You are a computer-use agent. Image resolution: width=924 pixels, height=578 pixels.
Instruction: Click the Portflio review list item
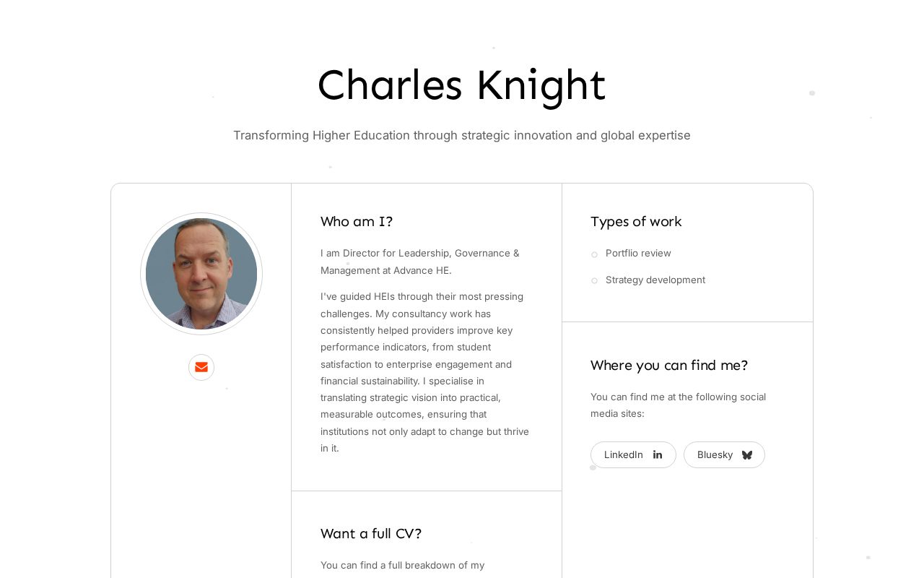638,254
